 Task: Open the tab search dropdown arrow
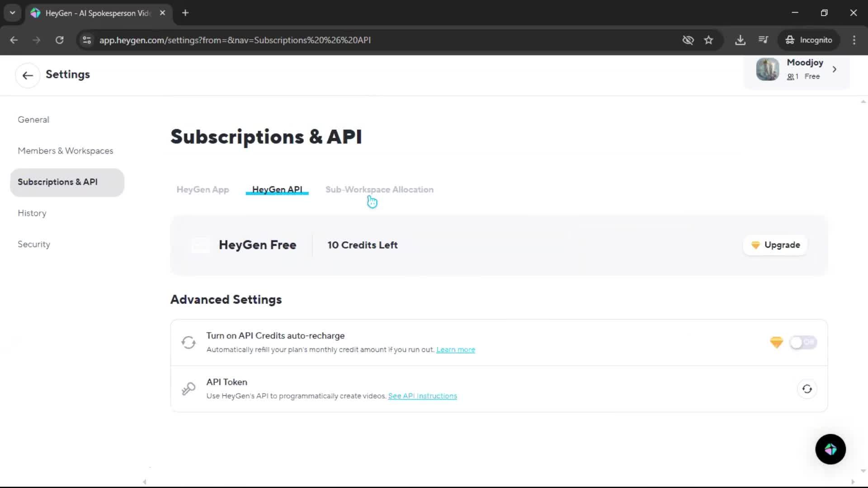pos(13,13)
